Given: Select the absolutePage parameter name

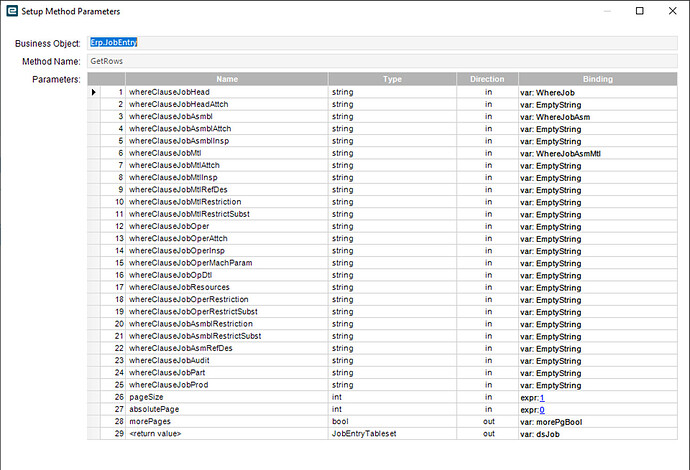Looking at the screenshot, I should [x=227, y=409].
